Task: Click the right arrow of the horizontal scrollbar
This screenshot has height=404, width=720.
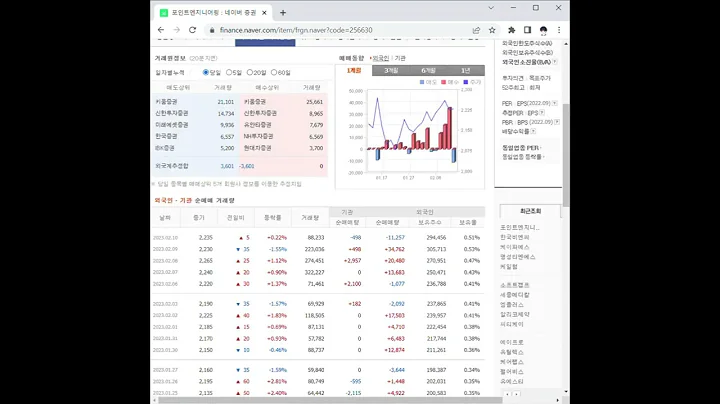Action: point(558,400)
